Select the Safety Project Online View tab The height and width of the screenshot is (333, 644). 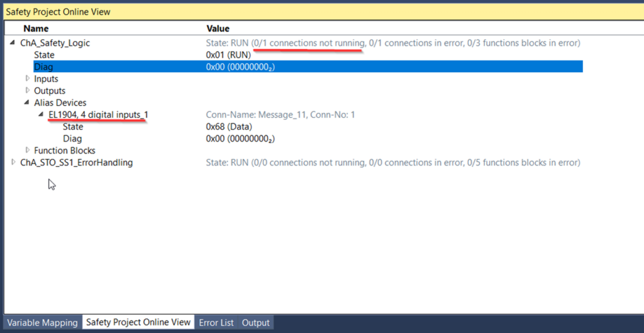click(138, 322)
